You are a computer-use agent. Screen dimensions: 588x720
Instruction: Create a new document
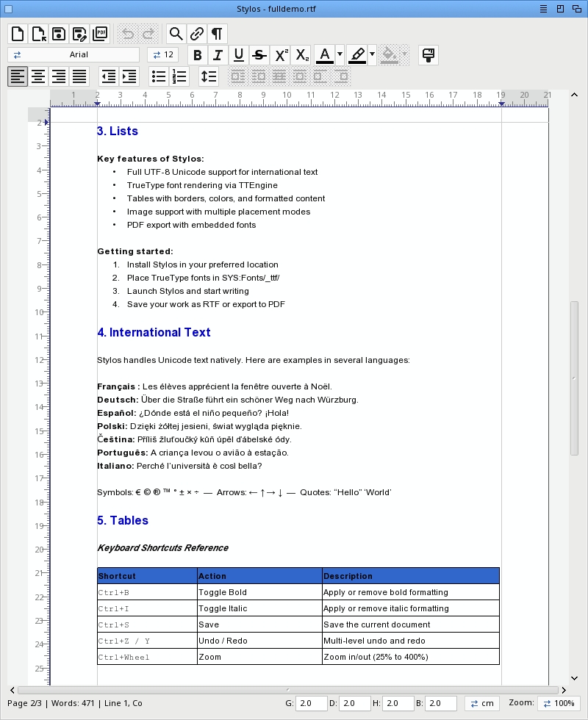pos(17,34)
